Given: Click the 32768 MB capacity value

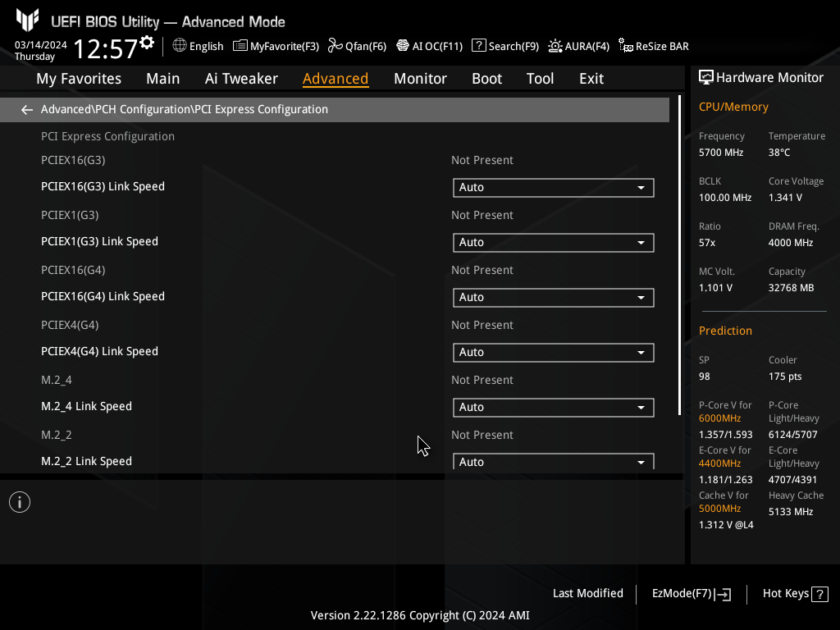Looking at the screenshot, I should [792, 288].
